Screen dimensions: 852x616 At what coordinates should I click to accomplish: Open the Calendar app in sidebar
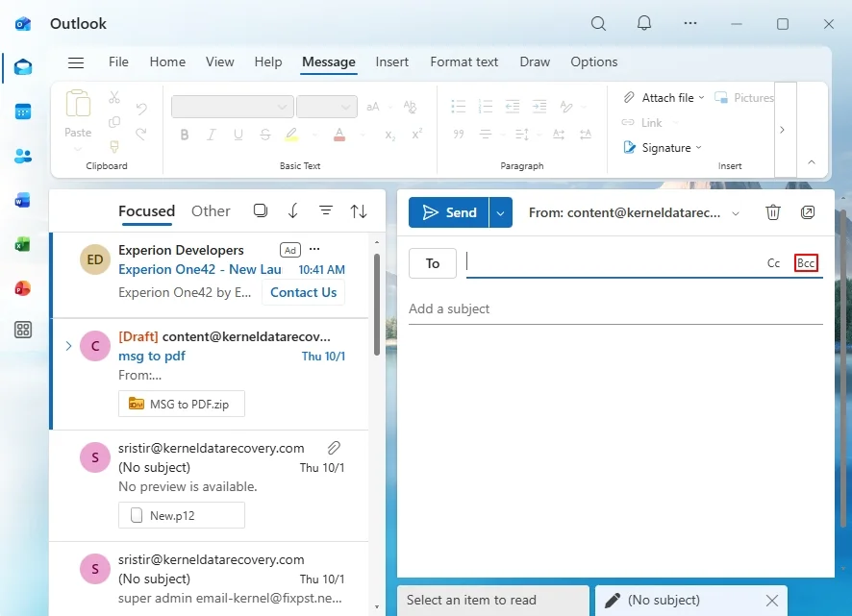(23, 111)
